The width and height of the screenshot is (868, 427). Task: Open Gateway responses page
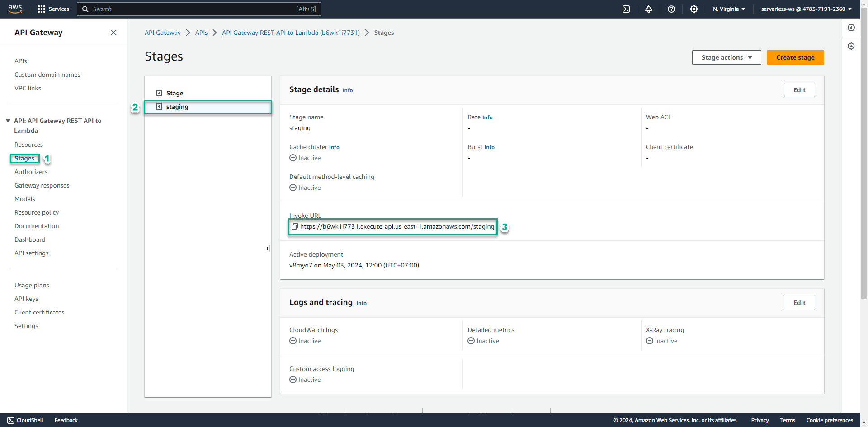pyautogui.click(x=42, y=185)
